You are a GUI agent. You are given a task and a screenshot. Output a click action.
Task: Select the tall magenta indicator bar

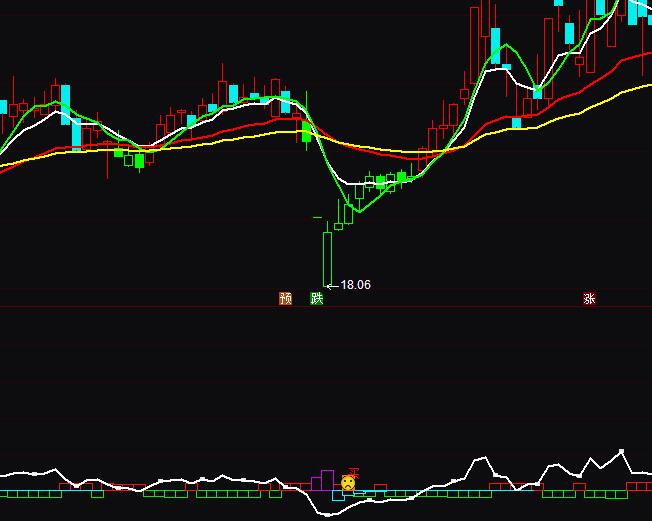tap(326, 479)
